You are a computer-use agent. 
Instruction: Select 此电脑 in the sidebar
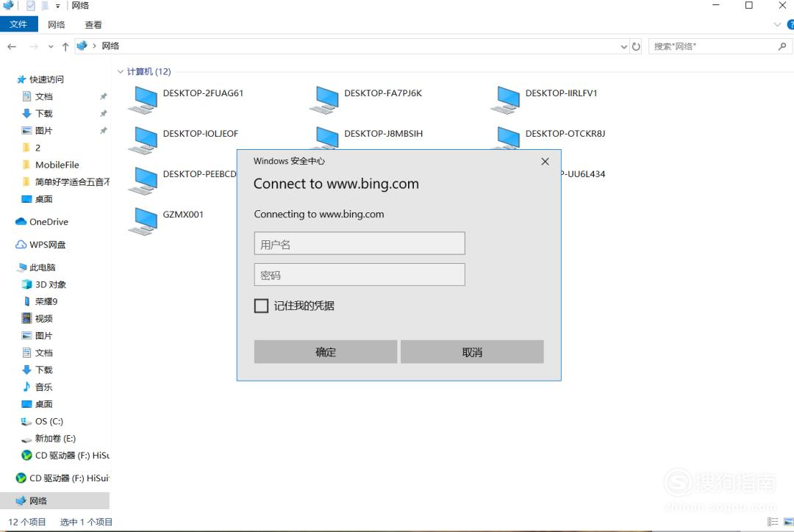pyautogui.click(x=42, y=267)
